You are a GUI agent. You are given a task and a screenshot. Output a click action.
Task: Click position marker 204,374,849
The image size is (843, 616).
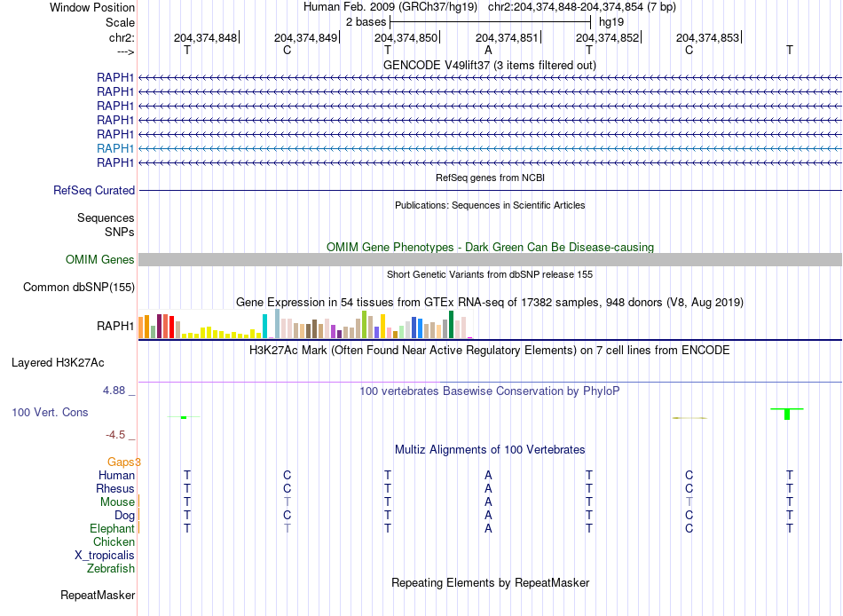point(306,37)
